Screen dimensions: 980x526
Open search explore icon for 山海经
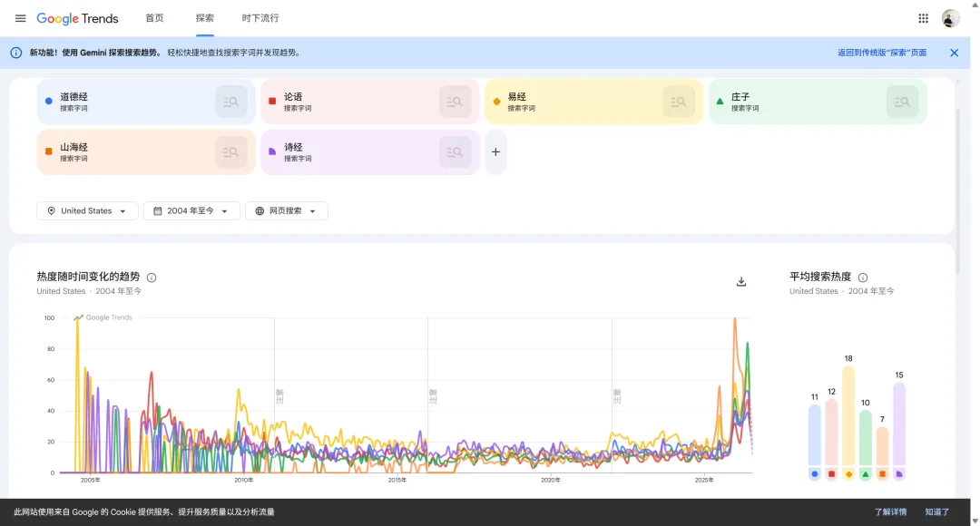[231, 152]
